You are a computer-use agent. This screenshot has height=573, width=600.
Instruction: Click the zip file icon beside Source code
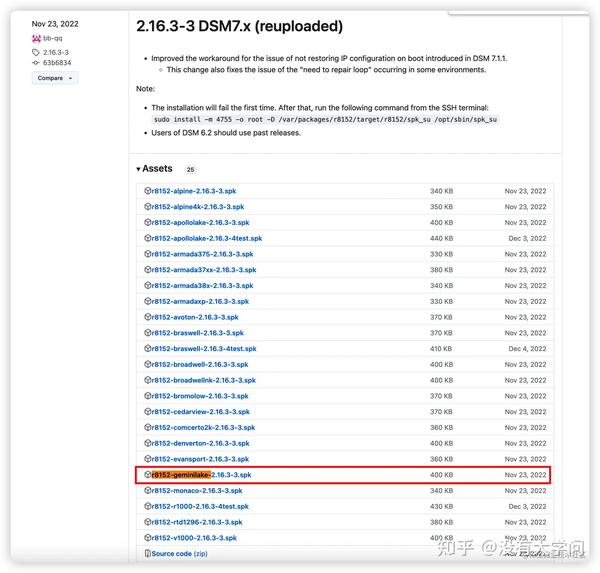pos(147,553)
